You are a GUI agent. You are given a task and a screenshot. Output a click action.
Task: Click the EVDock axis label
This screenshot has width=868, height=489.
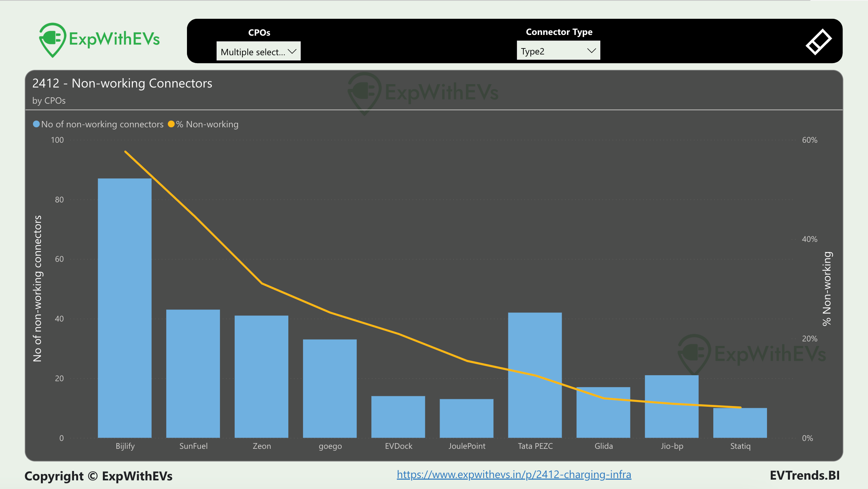(398, 446)
